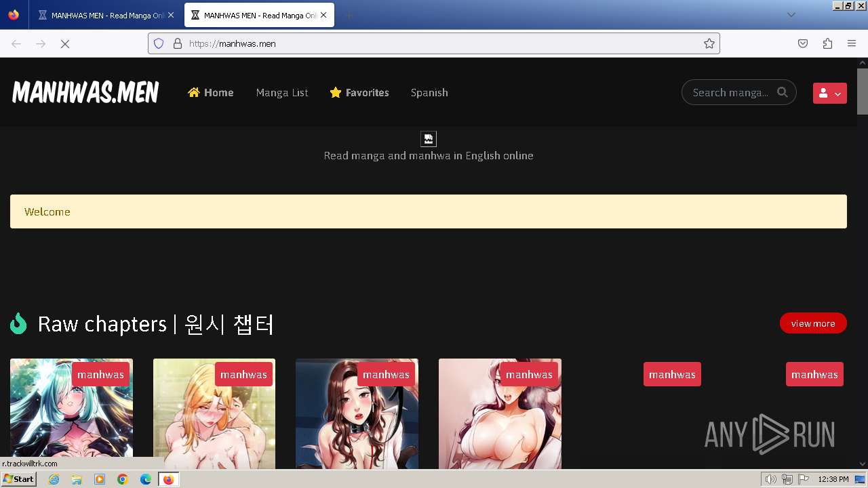
Task: Click the Firefox taskbar button
Action: pyautogui.click(x=169, y=479)
